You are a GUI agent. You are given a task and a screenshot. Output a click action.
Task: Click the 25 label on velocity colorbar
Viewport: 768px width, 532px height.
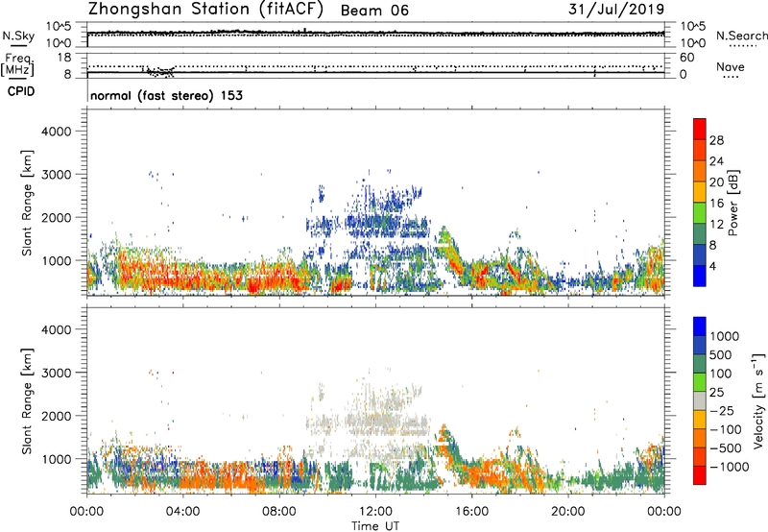[716, 393]
